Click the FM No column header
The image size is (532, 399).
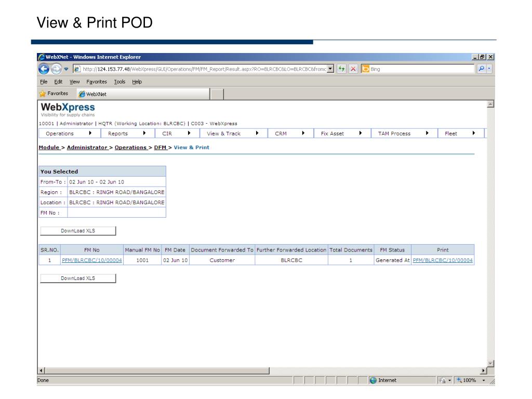pyautogui.click(x=92, y=250)
